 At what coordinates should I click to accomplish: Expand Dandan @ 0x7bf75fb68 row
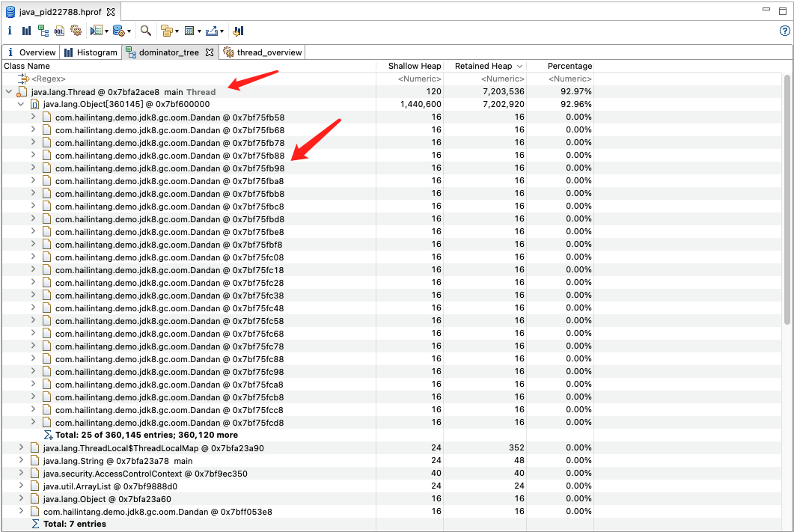click(x=33, y=129)
